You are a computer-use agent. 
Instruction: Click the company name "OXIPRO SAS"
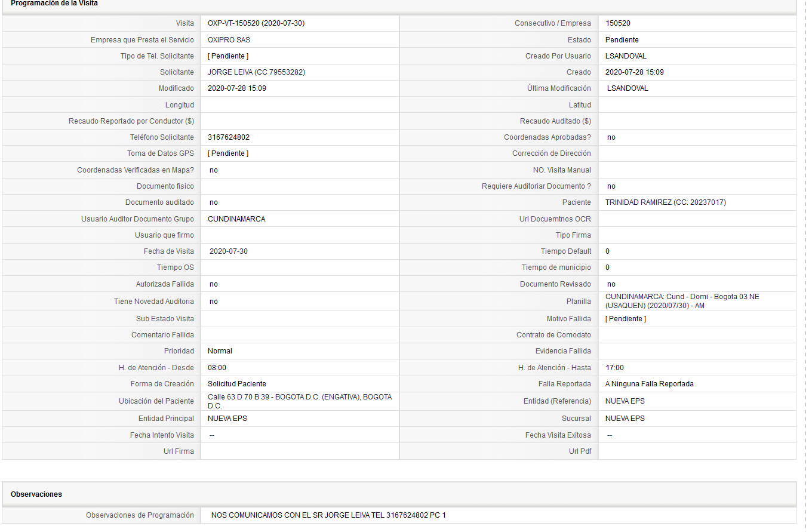click(x=229, y=40)
